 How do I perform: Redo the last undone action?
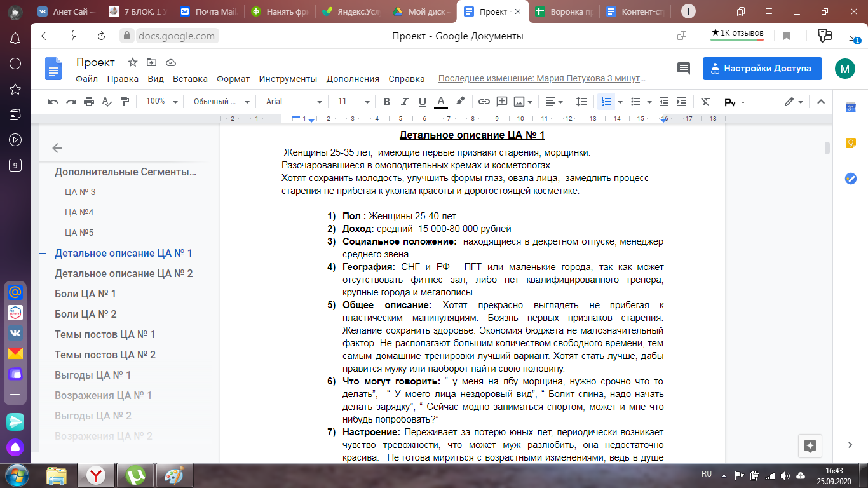click(71, 102)
